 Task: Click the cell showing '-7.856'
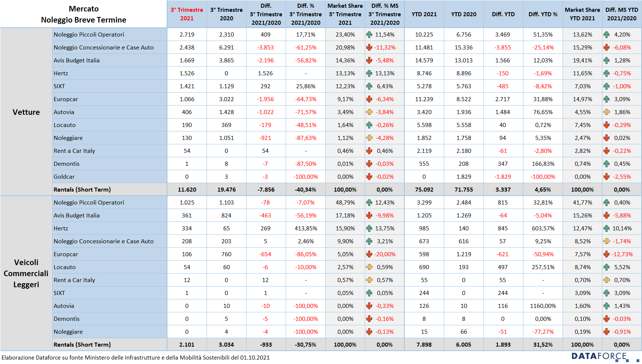tap(266, 190)
